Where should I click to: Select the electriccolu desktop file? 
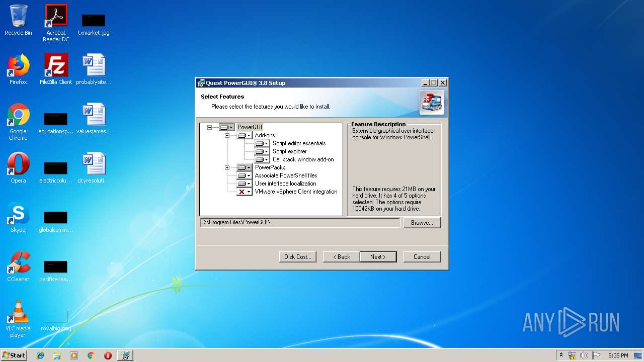pos(56,172)
